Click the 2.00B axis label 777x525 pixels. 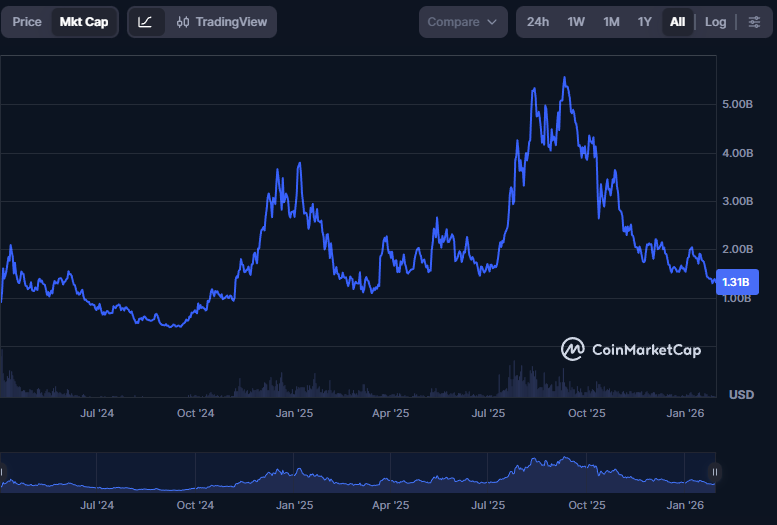pyautogui.click(x=737, y=249)
